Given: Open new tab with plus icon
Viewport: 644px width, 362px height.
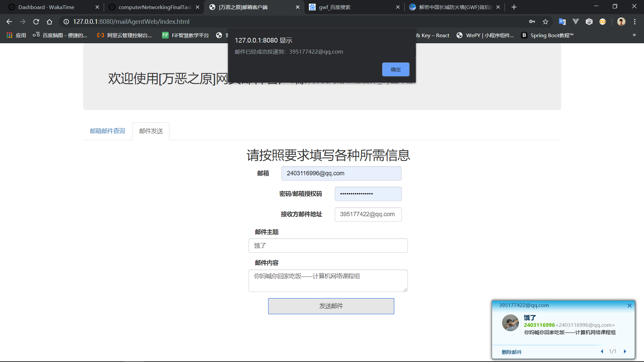Looking at the screenshot, I should click(x=514, y=7).
